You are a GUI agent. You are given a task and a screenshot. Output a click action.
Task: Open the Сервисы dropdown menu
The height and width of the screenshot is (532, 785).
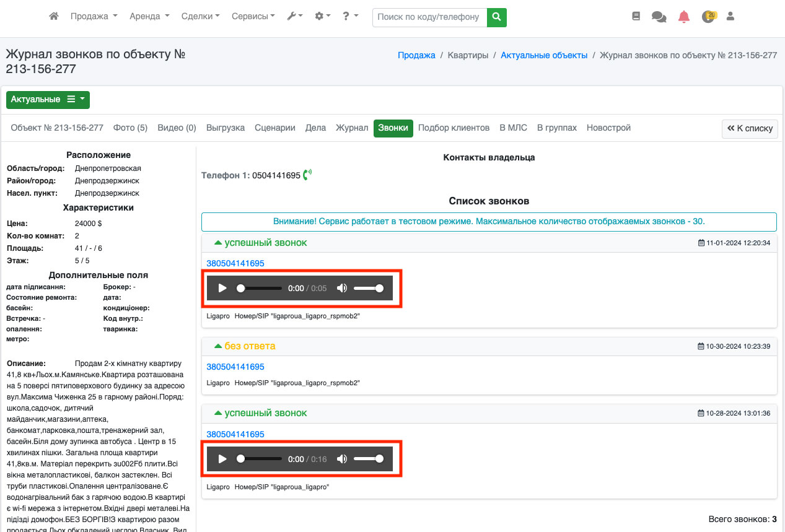click(253, 17)
